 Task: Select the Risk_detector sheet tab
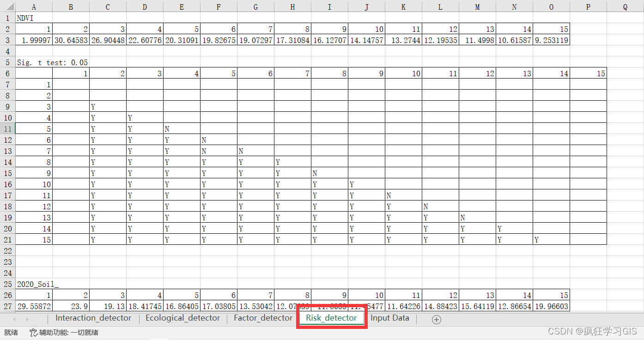pyautogui.click(x=331, y=318)
